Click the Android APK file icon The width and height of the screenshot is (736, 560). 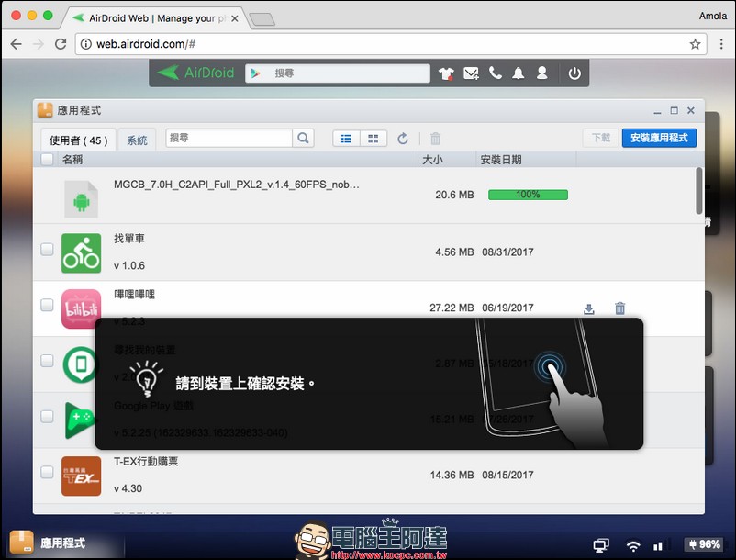click(x=81, y=199)
